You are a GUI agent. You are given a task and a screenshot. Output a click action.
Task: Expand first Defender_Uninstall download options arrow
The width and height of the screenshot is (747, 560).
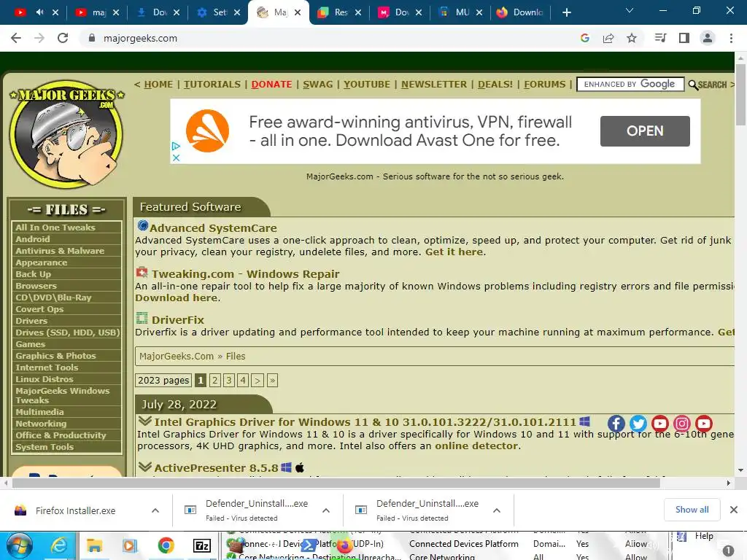326,510
